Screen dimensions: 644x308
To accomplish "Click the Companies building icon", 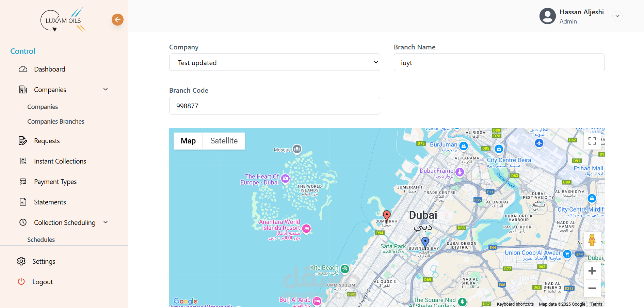I will click(23, 90).
